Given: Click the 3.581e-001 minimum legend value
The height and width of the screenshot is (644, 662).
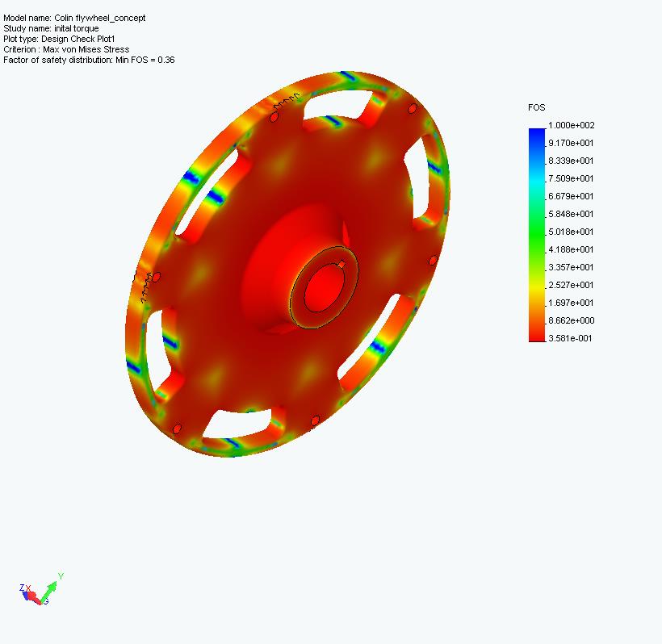Looking at the screenshot, I should tap(570, 338).
